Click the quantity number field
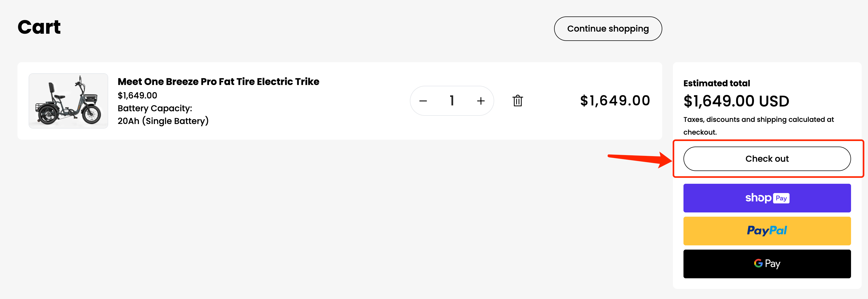Screen dimensions: 868x299 click(x=452, y=101)
